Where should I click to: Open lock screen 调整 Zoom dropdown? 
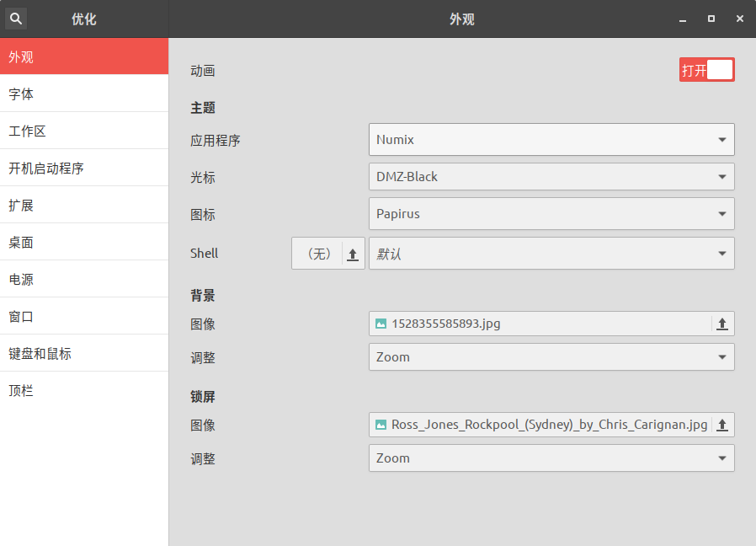click(x=551, y=458)
